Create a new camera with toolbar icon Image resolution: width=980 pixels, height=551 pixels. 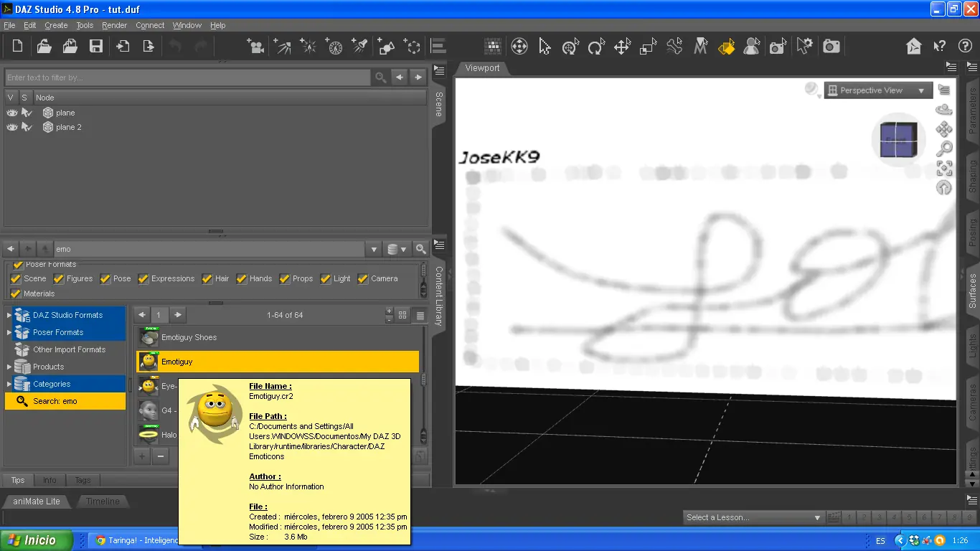(x=255, y=47)
